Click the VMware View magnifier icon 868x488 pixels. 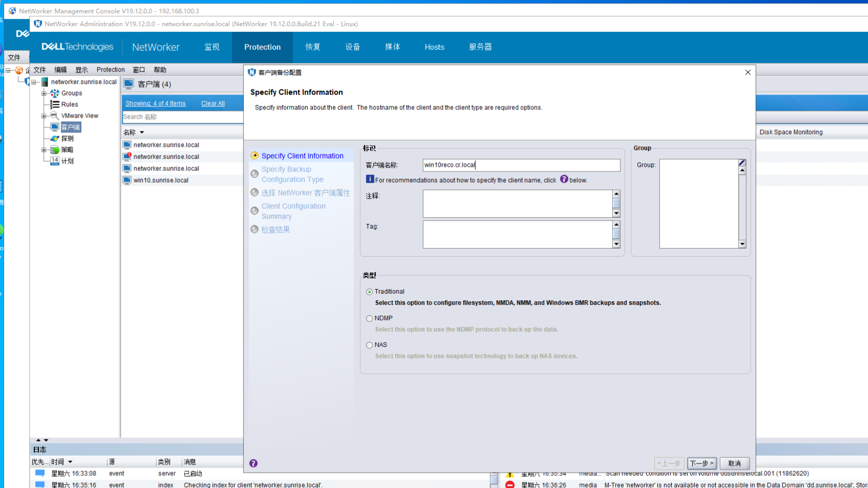click(x=55, y=116)
